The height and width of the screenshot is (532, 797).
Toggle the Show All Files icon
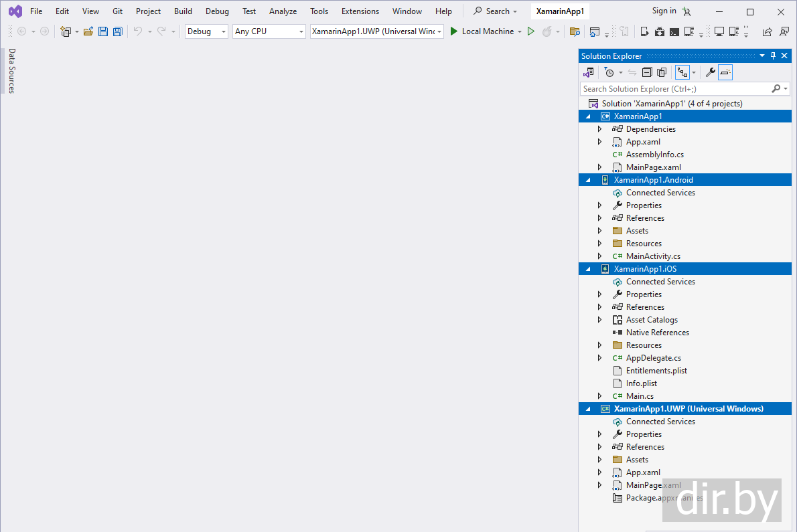coord(661,72)
